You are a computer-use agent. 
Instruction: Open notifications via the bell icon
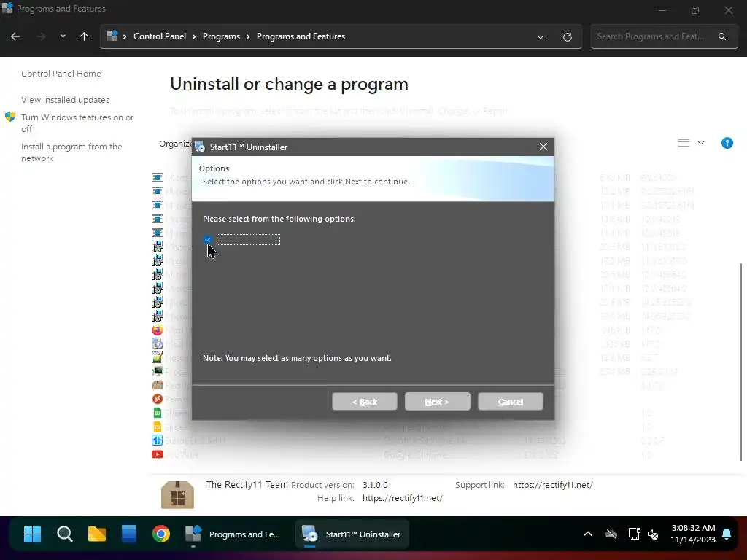[x=727, y=534]
